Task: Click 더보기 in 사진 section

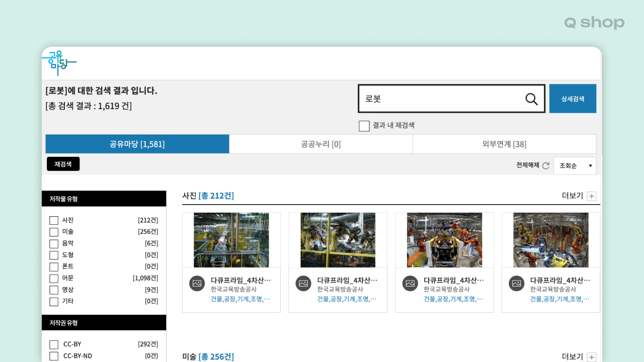Action: click(x=573, y=196)
